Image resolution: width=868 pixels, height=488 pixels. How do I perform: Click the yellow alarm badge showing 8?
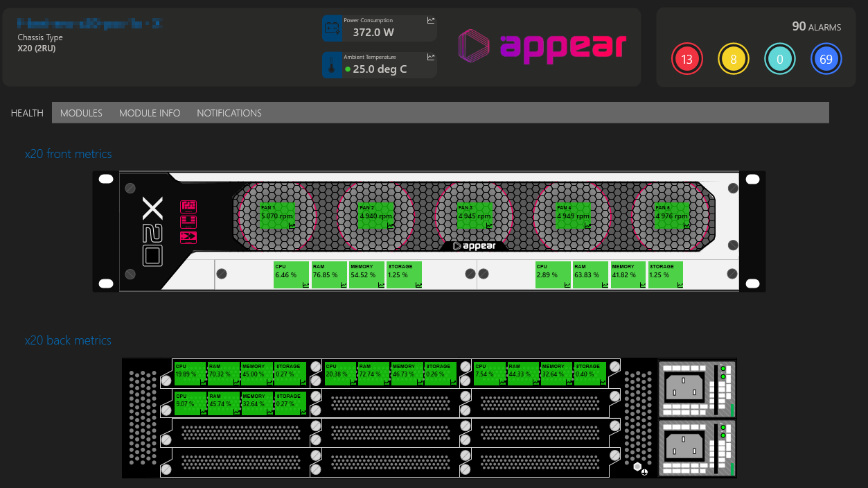(x=734, y=60)
